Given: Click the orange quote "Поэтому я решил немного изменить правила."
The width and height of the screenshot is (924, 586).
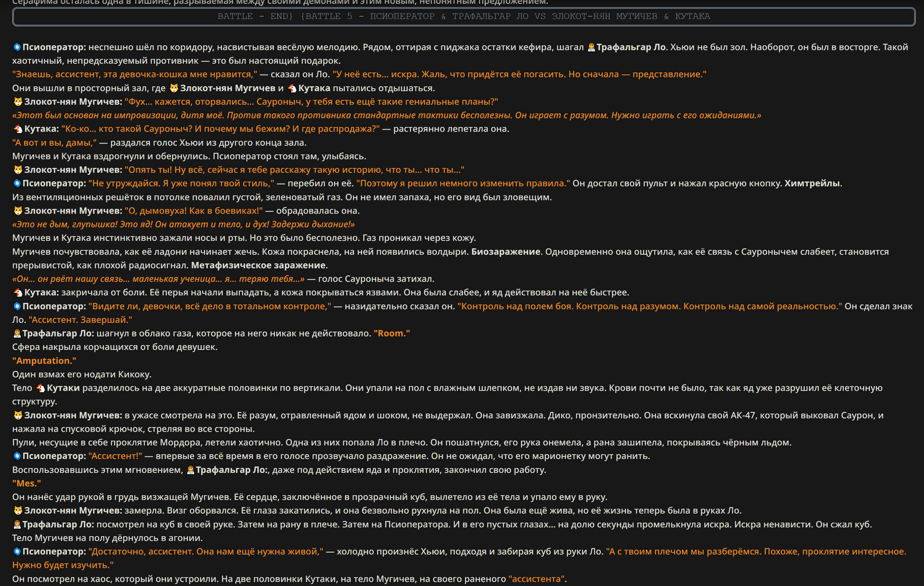Looking at the screenshot, I should (x=463, y=184).
